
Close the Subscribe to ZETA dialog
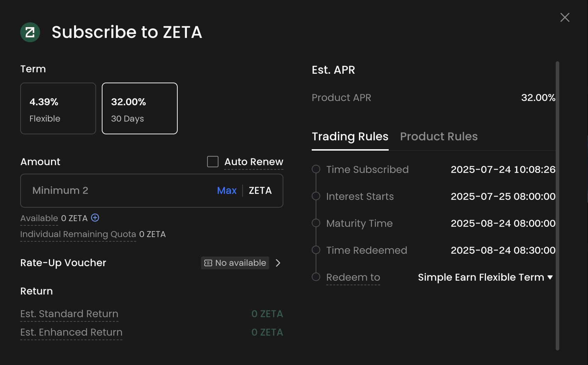(x=565, y=17)
